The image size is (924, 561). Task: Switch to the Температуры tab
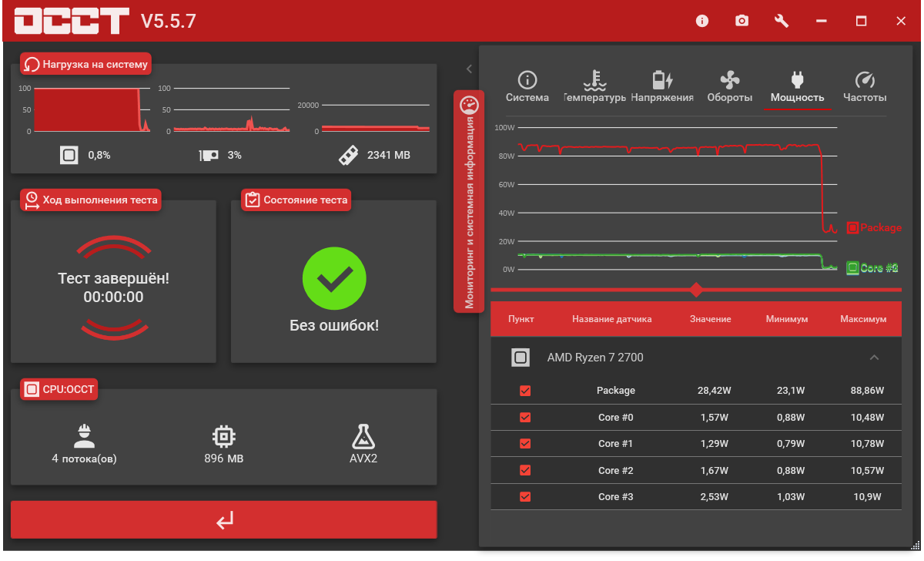click(x=594, y=87)
